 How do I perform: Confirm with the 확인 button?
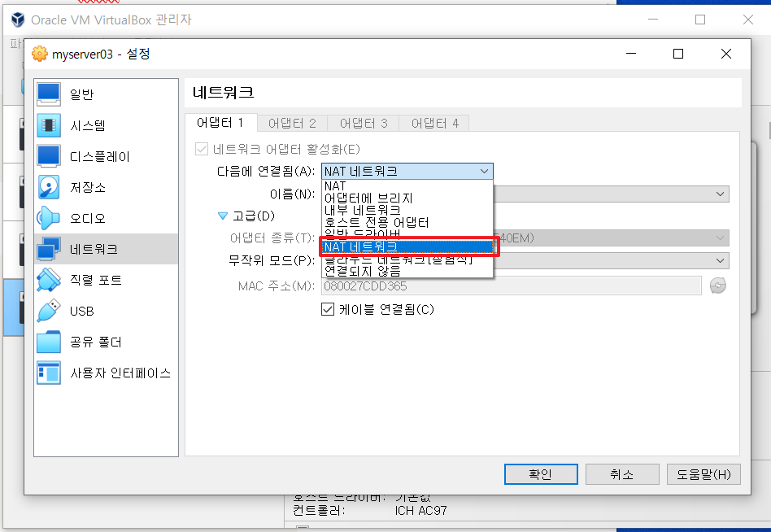pyautogui.click(x=541, y=474)
